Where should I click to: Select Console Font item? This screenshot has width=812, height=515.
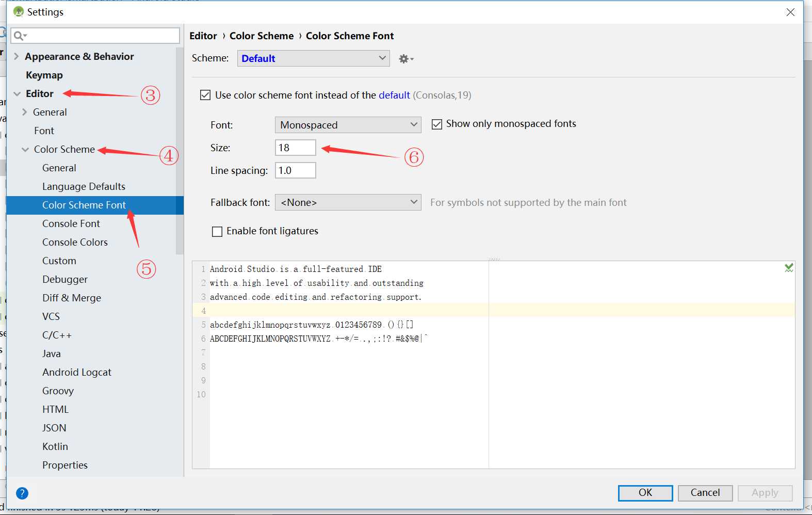coord(71,223)
